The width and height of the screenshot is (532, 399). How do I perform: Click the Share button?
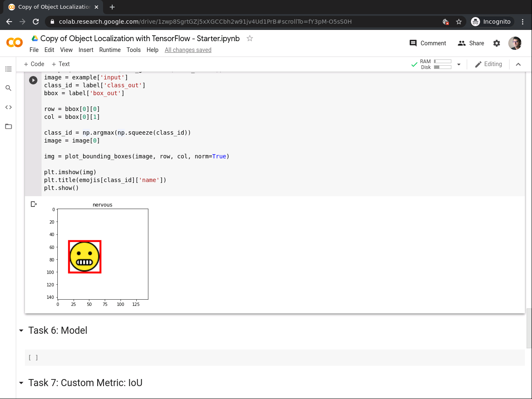tap(471, 43)
